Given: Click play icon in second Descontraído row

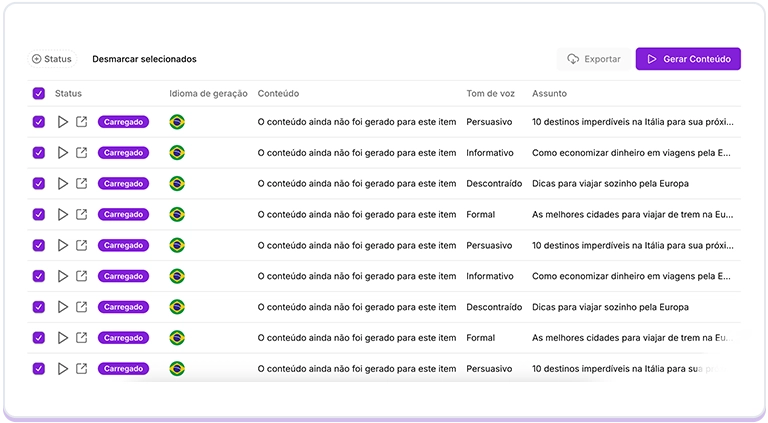Looking at the screenshot, I should [x=62, y=307].
